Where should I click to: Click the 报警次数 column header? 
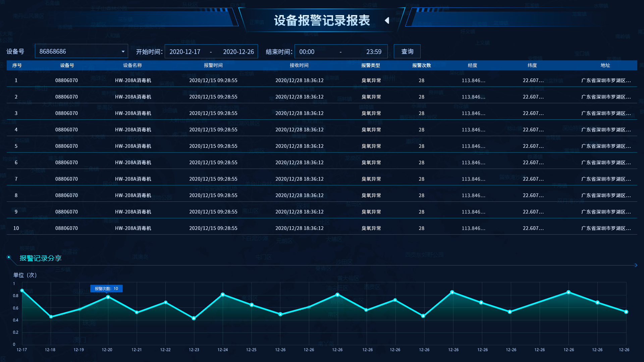[x=421, y=65]
